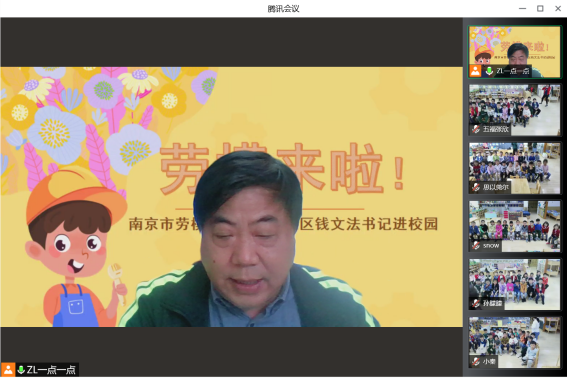Image resolution: width=567 pixels, height=378 pixels.
Task: Select the ZL一点一点 speaker thumbnail
Action: pyautogui.click(x=515, y=52)
